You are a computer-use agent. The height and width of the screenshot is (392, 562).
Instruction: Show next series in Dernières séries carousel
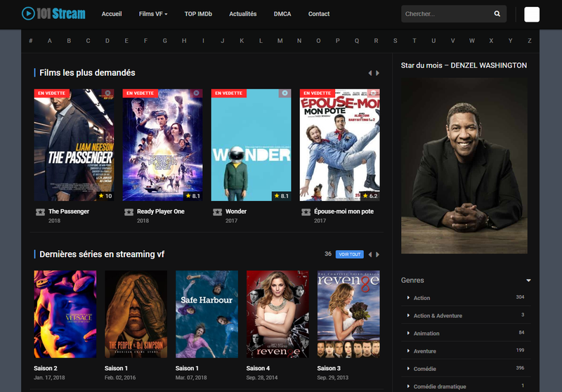click(377, 254)
